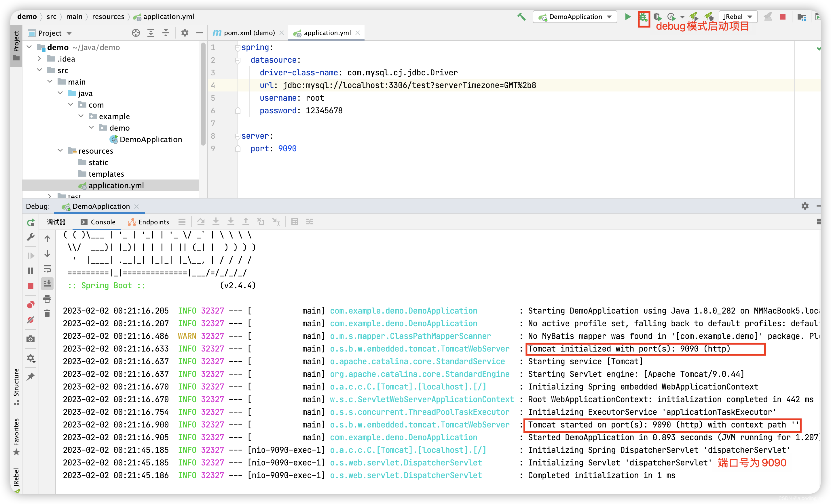Collapse the com package
The height and width of the screenshot is (504, 831).
click(x=71, y=105)
